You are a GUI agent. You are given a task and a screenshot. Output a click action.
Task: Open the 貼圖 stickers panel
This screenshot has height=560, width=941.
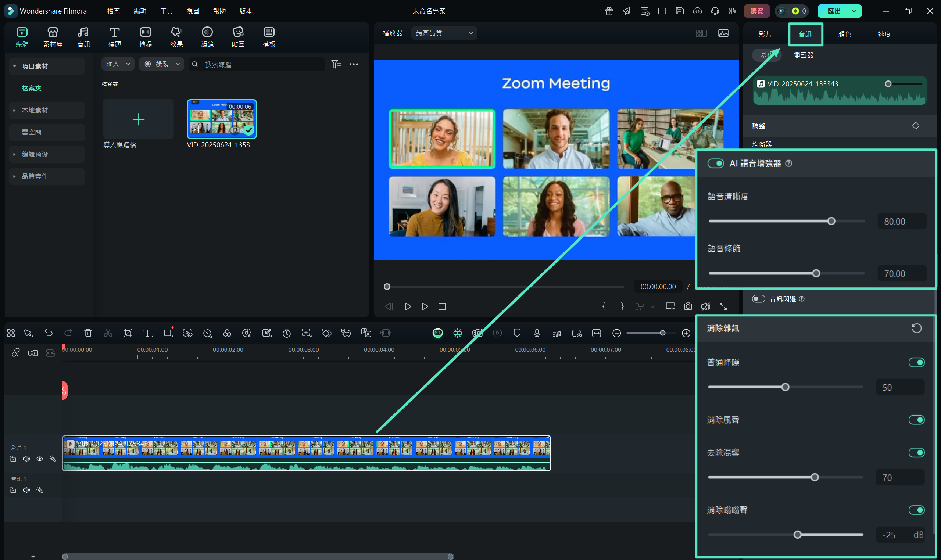pyautogui.click(x=238, y=37)
